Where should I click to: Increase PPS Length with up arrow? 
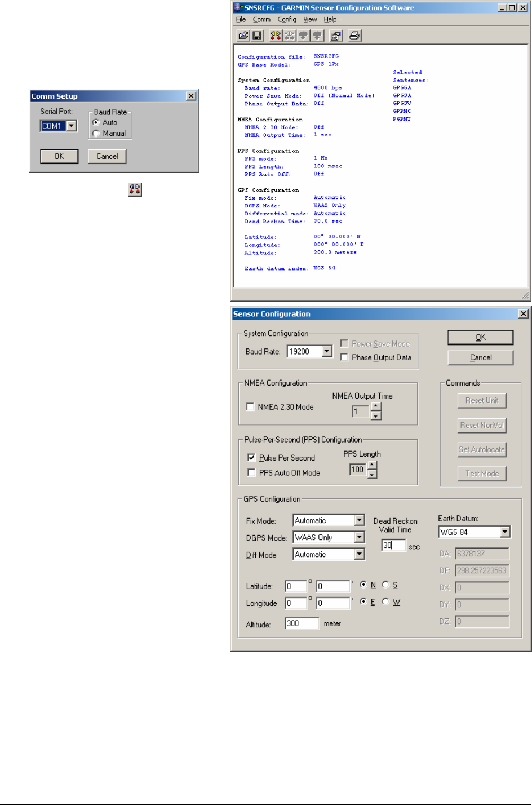point(372,466)
